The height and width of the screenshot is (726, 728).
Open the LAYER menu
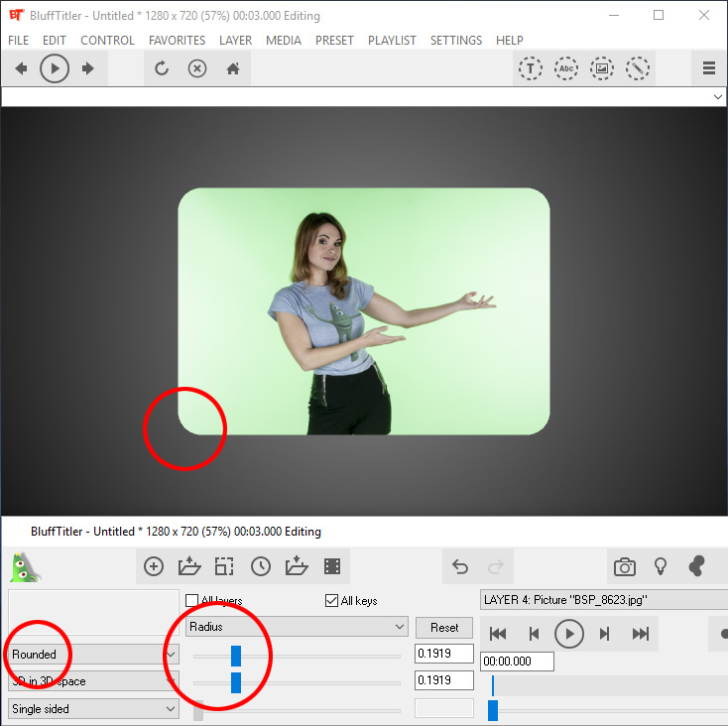click(x=236, y=41)
